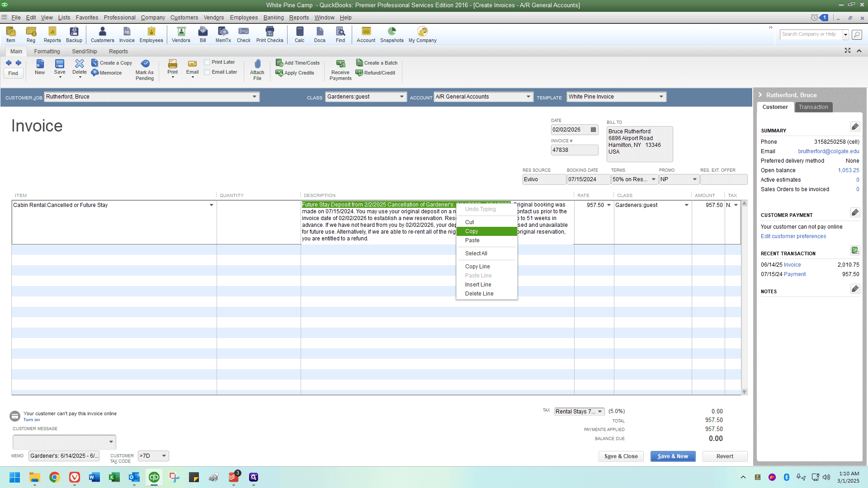Viewport: 868px width, 488px height.
Task: Open the Calc calculator icon
Action: click(x=300, y=34)
